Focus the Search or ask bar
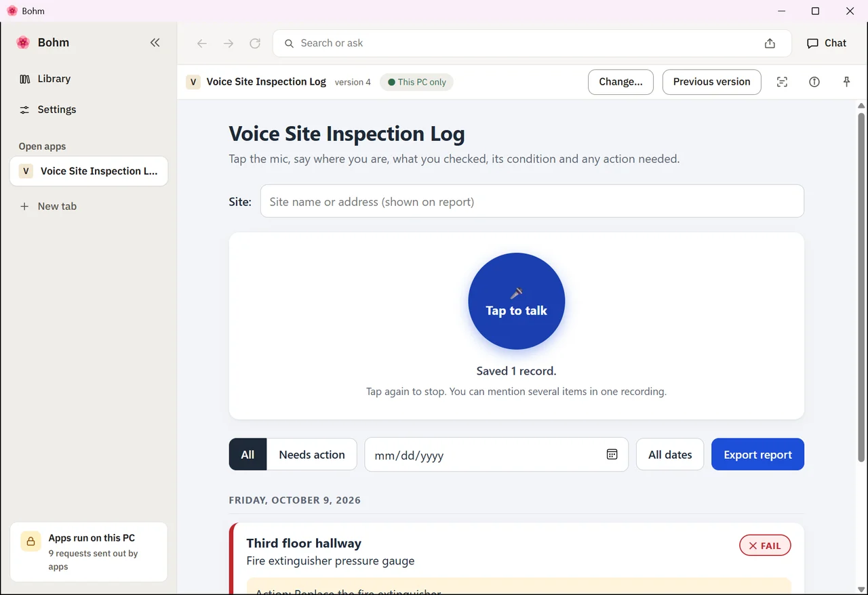This screenshot has height=595, width=868. pos(532,43)
